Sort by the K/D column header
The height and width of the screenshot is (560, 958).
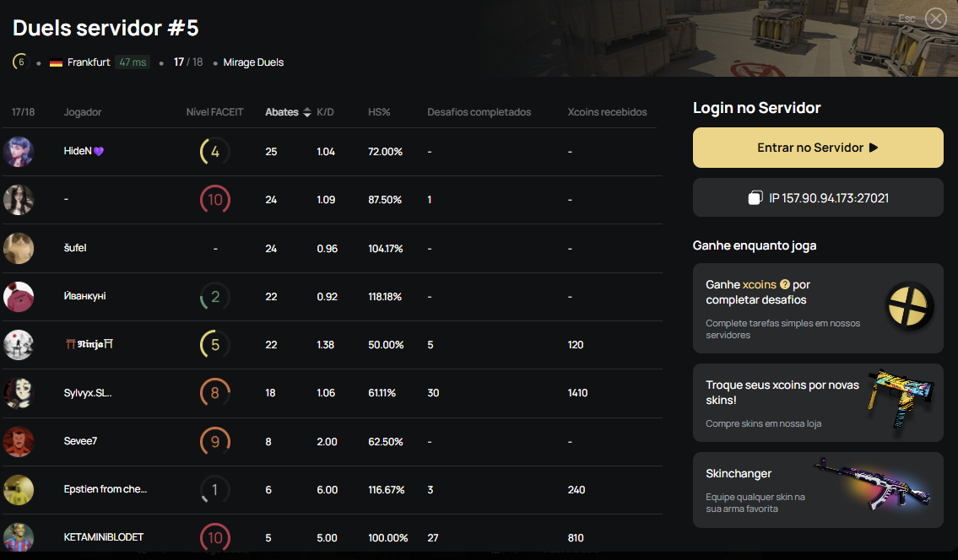[x=325, y=112]
